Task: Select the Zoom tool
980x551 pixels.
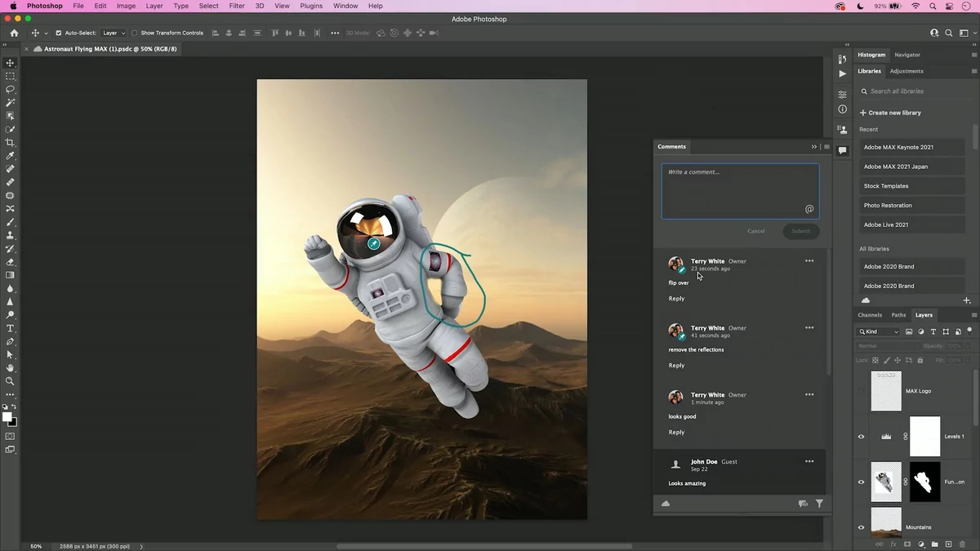Action: click(x=11, y=381)
